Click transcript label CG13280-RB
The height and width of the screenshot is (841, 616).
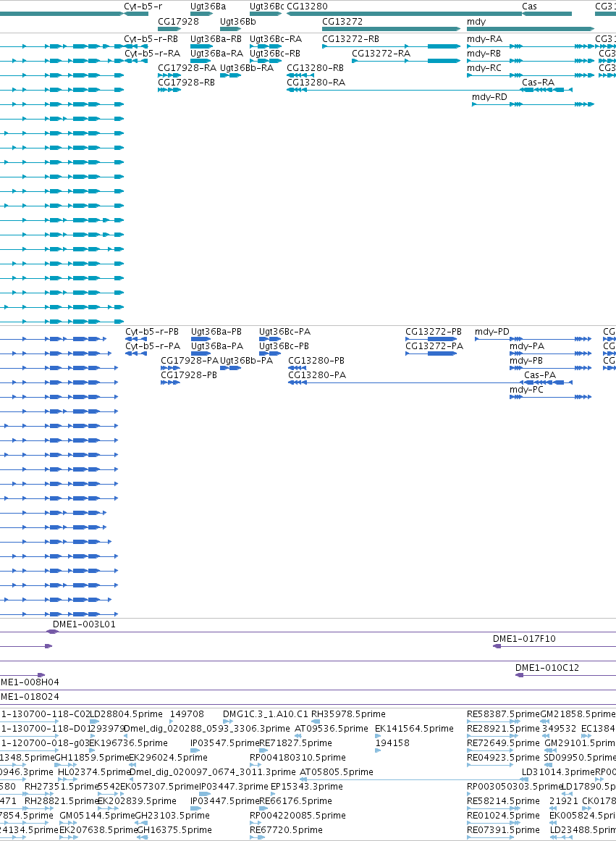click(315, 68)
